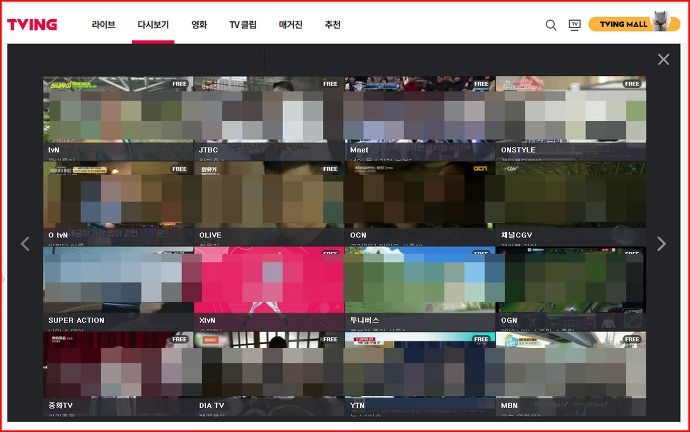The height and width of the screenshot is (432, 690).
Task: Open the Mnet channel thumbnail
Action: click(x=420, y=118)
